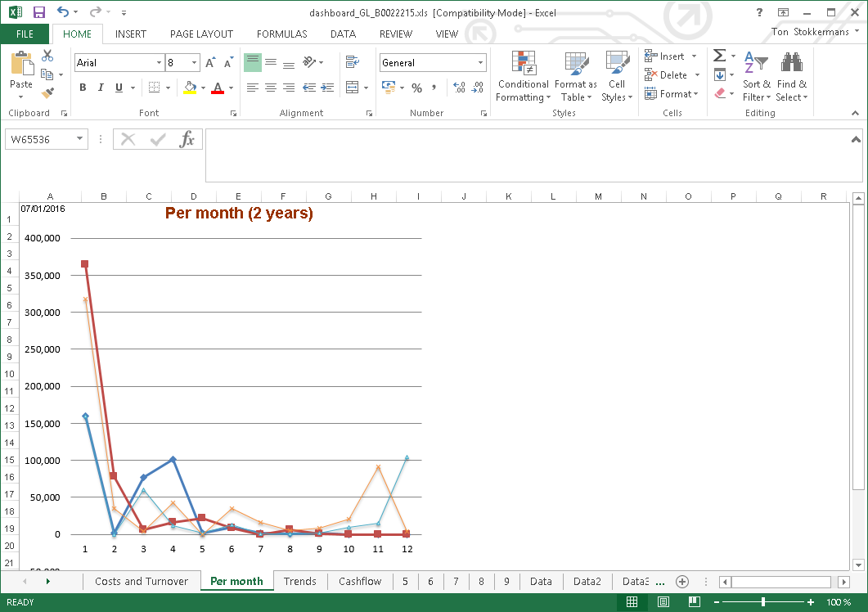
Task: Open Format as Table dropdown
Action: pyautogui.click(x=576, y=78)
